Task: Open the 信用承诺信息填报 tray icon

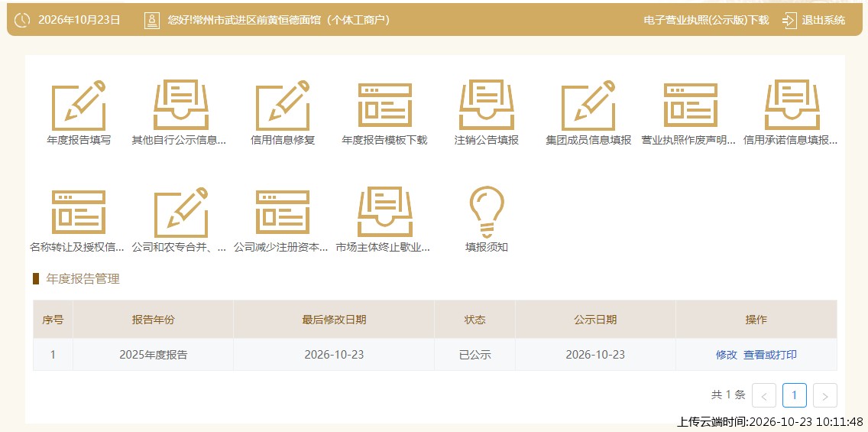Action: coord(792,106)
